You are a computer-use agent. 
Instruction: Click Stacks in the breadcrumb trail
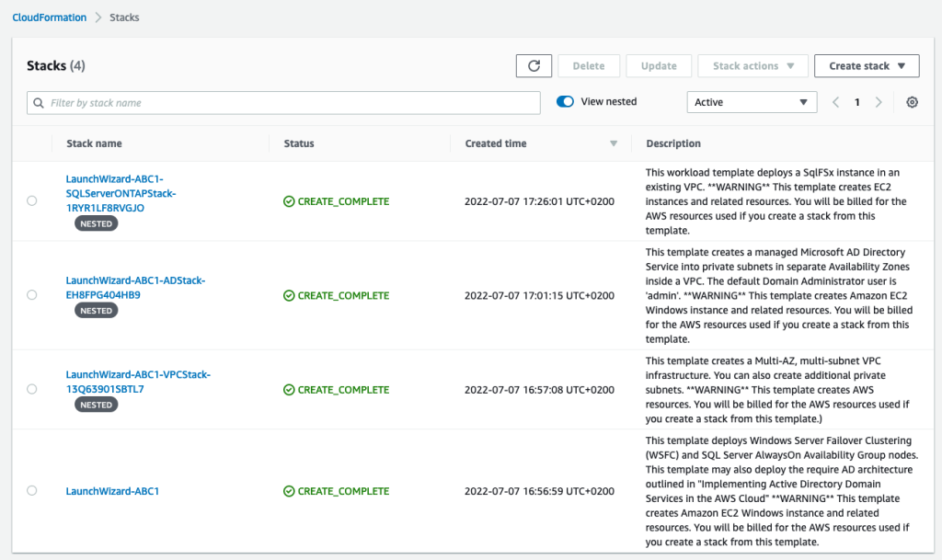pyautogui.click(x=124, y=17)
